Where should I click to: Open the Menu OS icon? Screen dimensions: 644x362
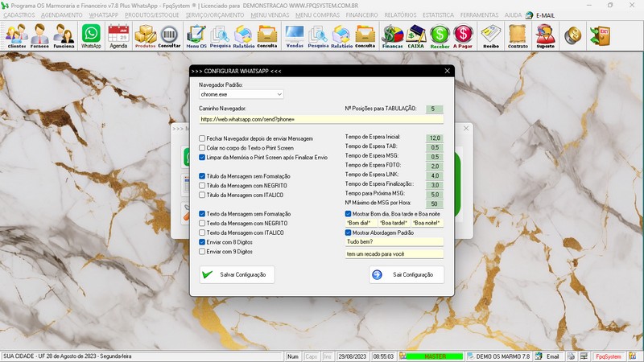pyautogui.click(x=196, y=36)
